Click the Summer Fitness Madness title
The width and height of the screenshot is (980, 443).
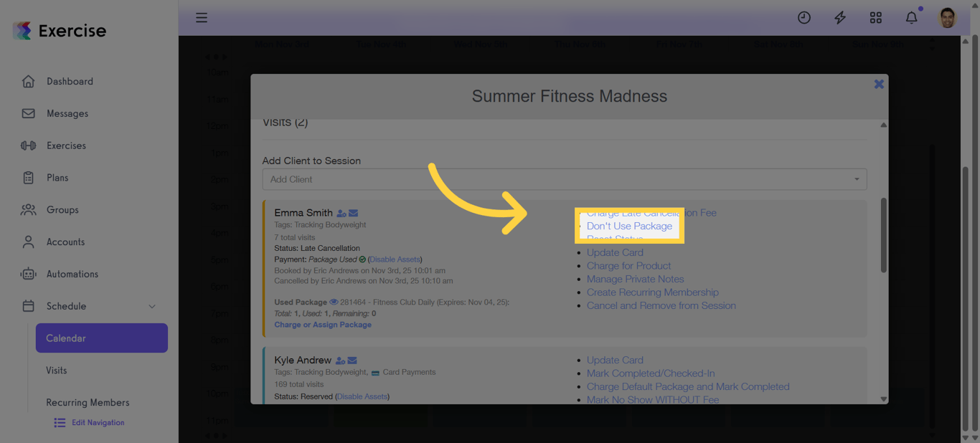pos(570,97)
